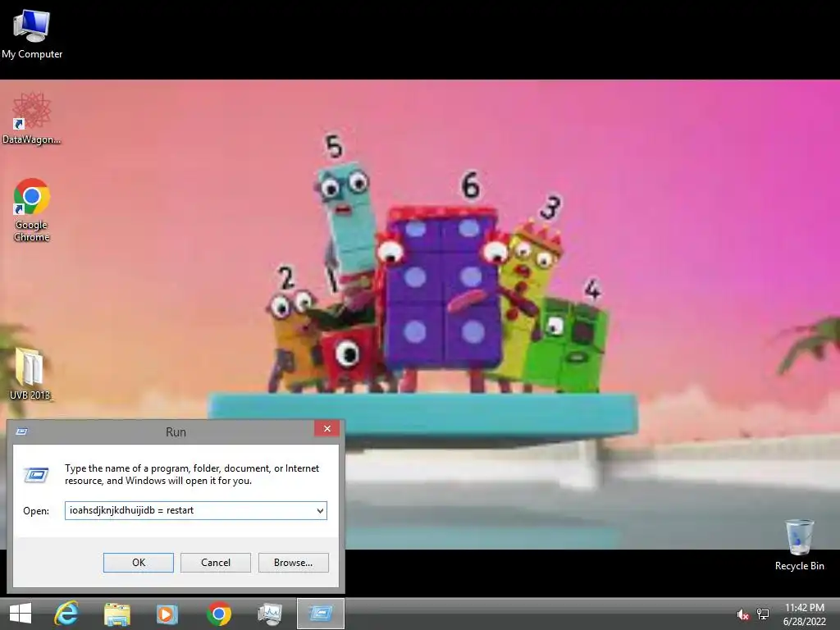Expand the Open combo box dropdown arrow
The width and height of the screenshot is (840, 630).
(320, 510)
